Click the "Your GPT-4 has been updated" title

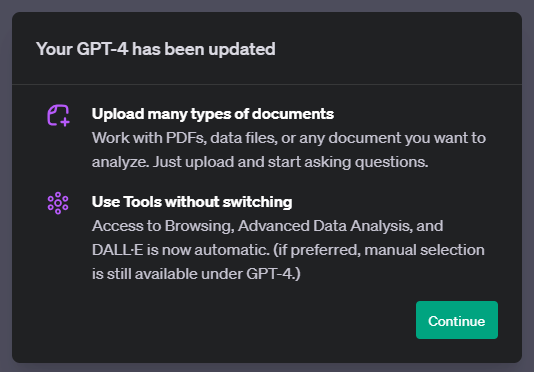coord(156,49)
